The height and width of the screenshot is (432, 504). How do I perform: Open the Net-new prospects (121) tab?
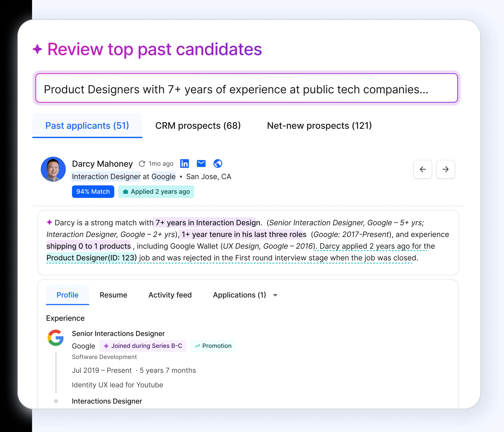319,126
